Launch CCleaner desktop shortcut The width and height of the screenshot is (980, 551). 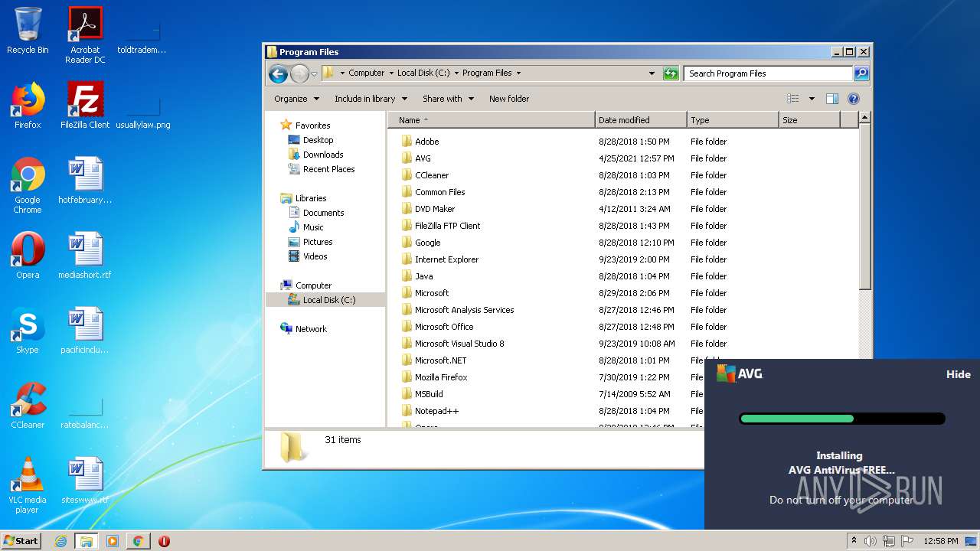[28, 406]
